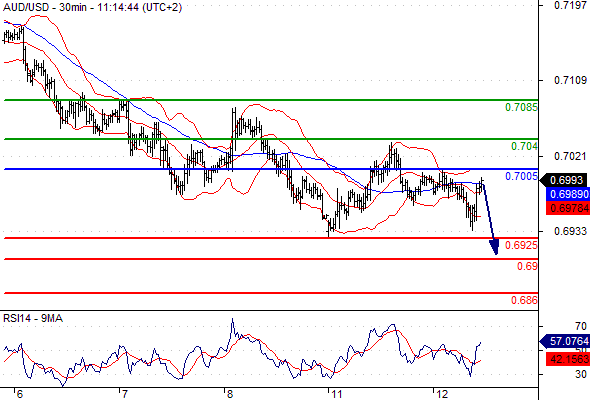Click the blue 0.7005 pivot label

[521, 176]
